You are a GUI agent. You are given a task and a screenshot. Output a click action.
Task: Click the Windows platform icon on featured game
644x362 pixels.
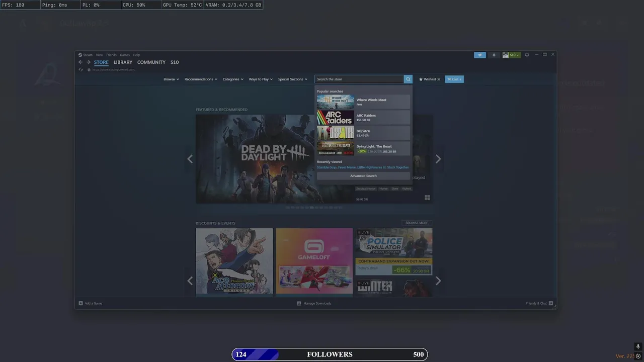tap(427, 198)
